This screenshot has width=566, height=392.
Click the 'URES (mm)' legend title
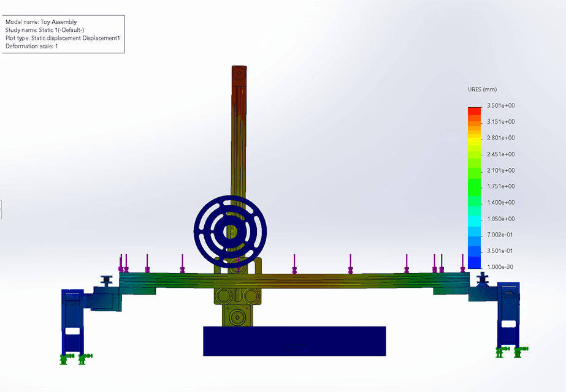482,89
